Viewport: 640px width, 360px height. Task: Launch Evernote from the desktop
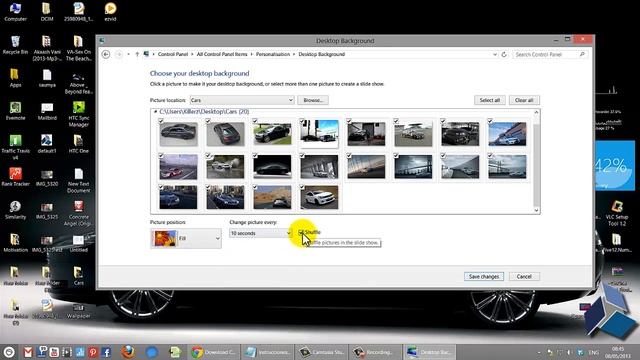[x=16, y=111]
